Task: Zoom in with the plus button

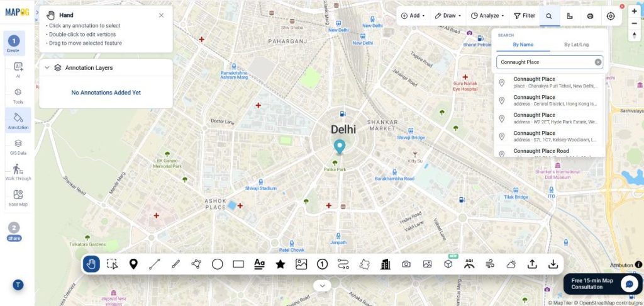Action: coord(635,11)
